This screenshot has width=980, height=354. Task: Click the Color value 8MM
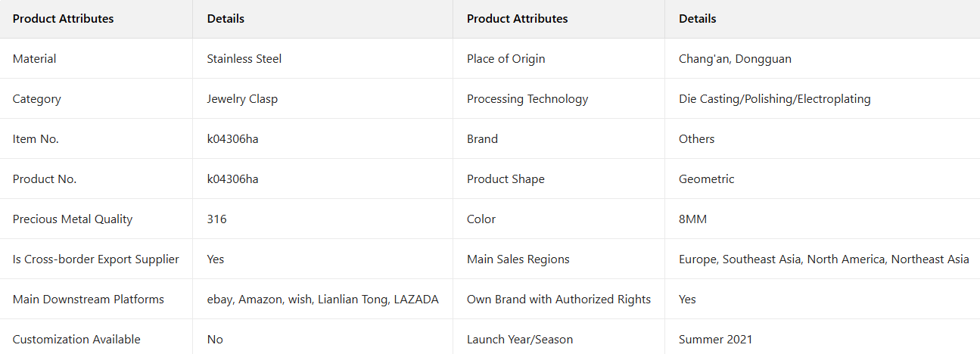[x=692, y=219]
